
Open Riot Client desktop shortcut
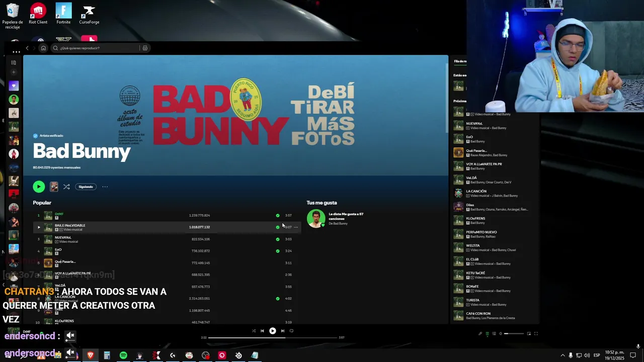pos(38,14)
